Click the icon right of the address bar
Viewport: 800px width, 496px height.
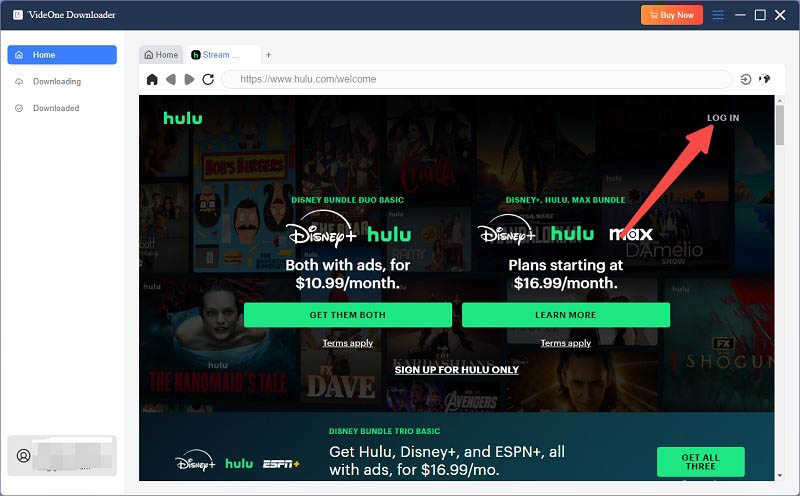click(x=745, y=79)
